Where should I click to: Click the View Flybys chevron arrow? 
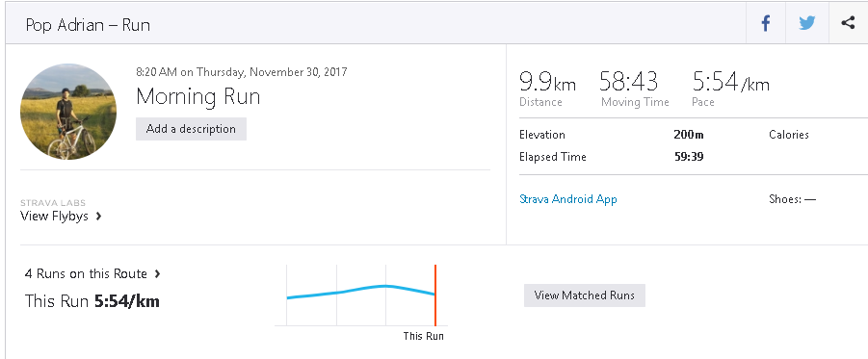98,217
